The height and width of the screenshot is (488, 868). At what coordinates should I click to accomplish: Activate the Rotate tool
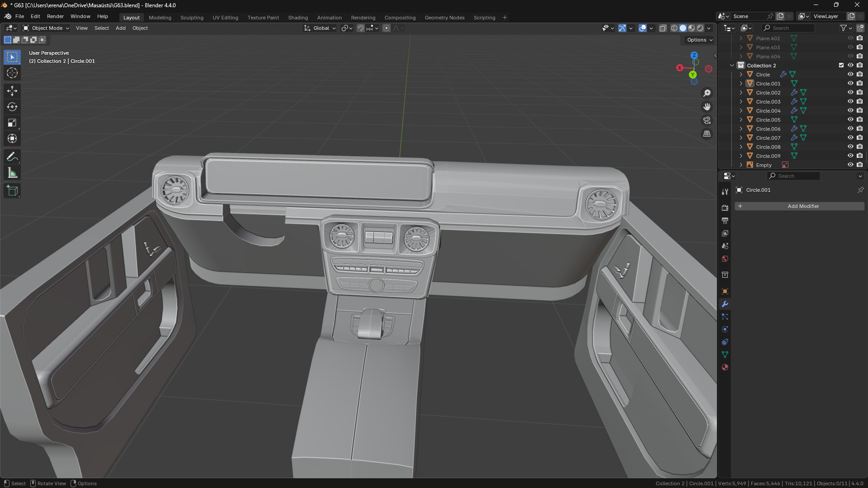coord(12,107)
